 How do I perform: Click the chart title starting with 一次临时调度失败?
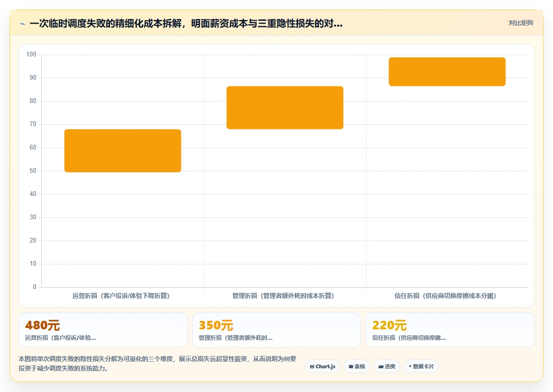(x=186, y=24)
